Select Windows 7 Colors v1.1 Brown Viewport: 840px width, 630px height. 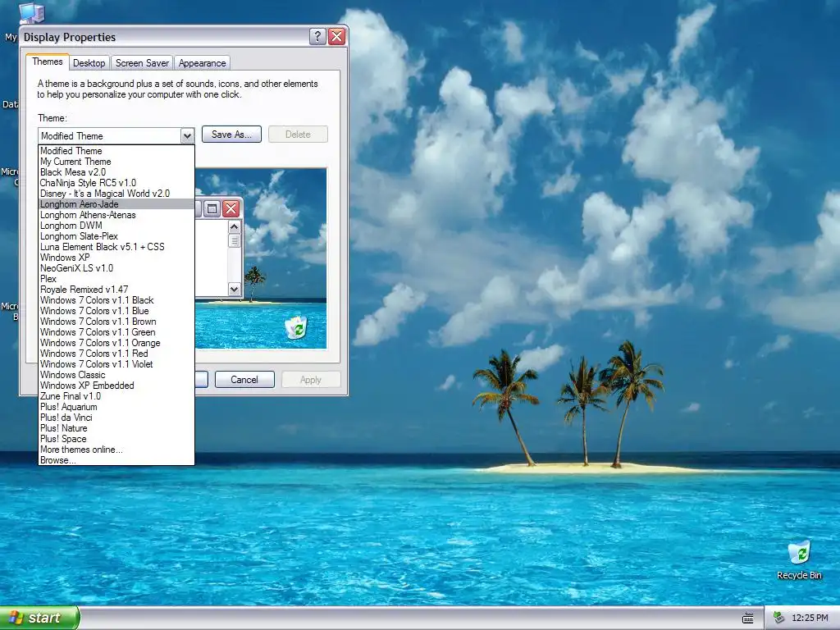click(x=116, y=322)
